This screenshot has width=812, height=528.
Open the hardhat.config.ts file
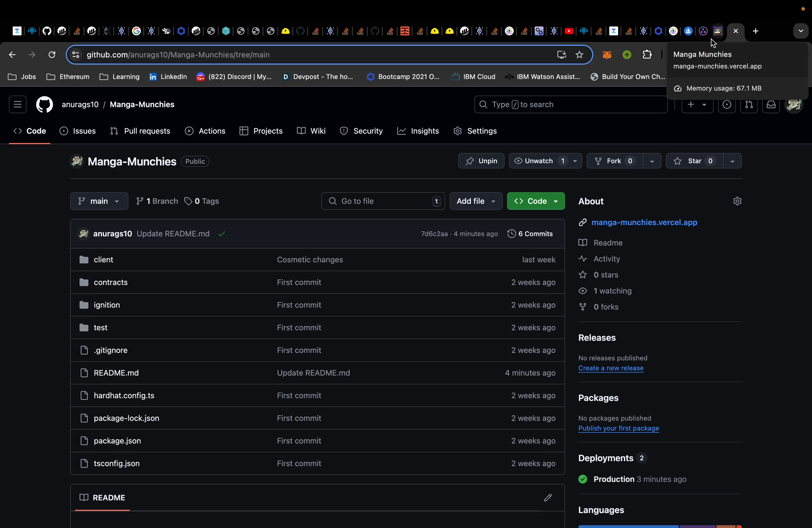tap(124, 396)
